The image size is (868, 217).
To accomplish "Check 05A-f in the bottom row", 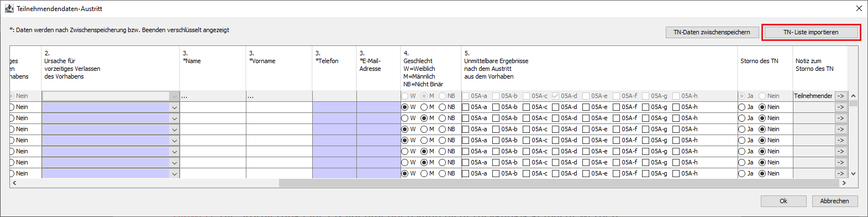I will tap(616, 173).
